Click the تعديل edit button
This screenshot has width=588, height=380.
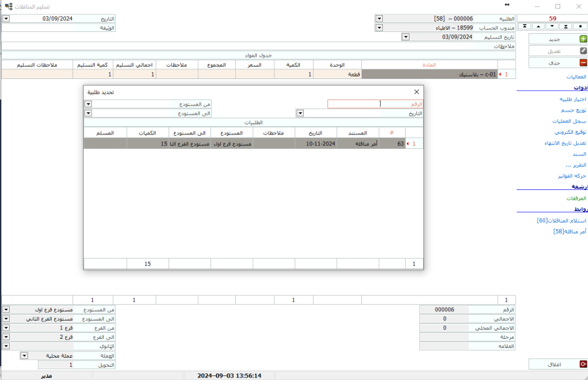point(558,50)
